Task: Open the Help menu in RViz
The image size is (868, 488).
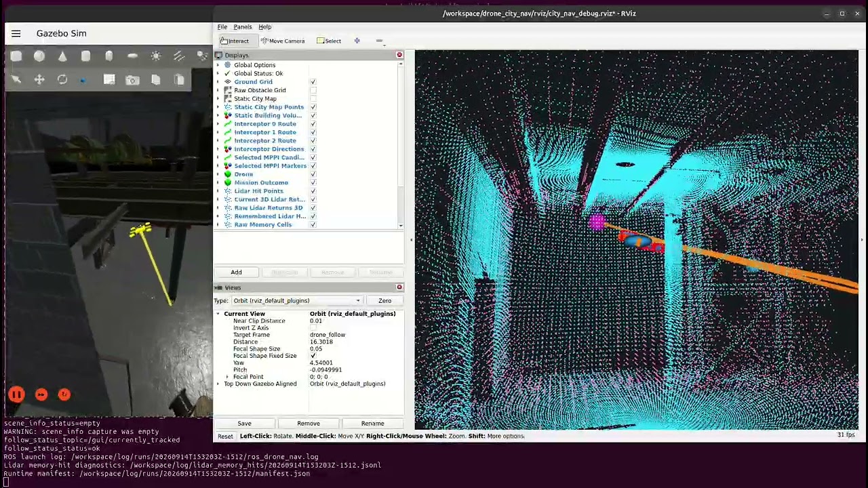Action: [264, 27]
